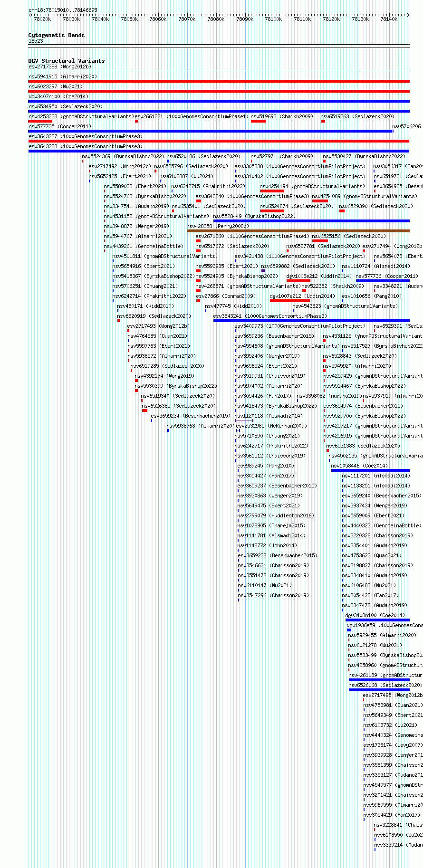This screenshot has width=423, height=868.
Task: Click the nsv477745 (Kidd2010) label
Action: (x=233, y=306)
